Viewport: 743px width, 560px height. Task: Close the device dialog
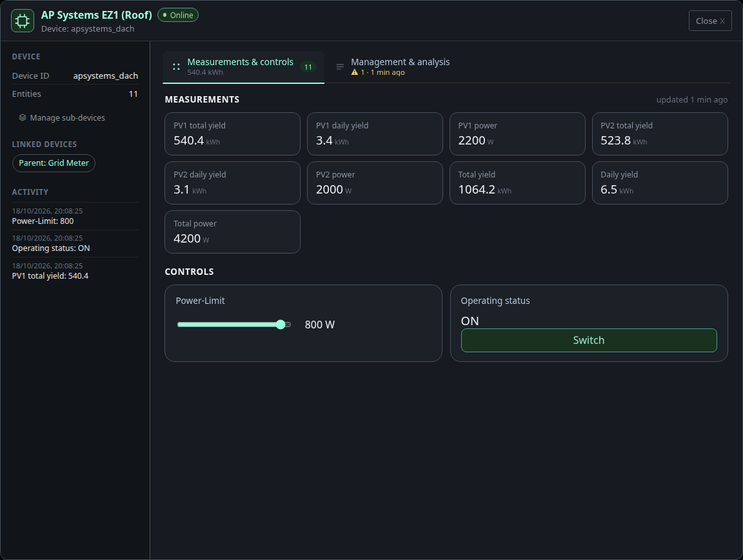pyautogui.click(x=710, y=21)
